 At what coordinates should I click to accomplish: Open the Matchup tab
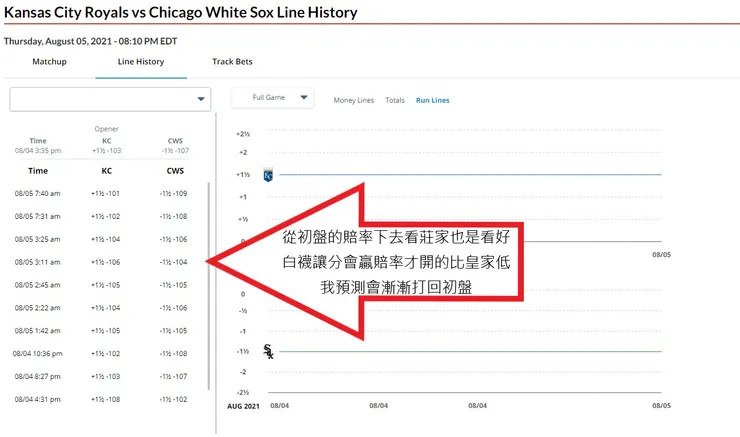(x=49, y=61)
